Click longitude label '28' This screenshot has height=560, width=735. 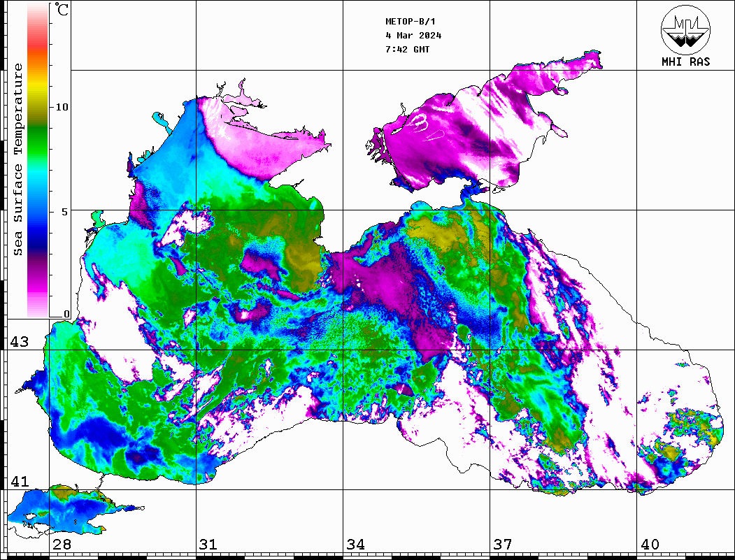(x=62, y=544)
